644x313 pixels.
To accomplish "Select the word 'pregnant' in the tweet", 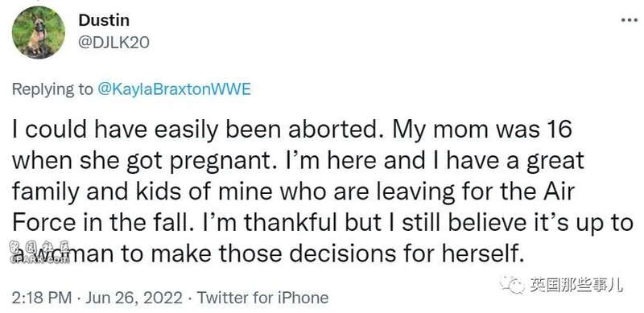I will tap(220, 161).
